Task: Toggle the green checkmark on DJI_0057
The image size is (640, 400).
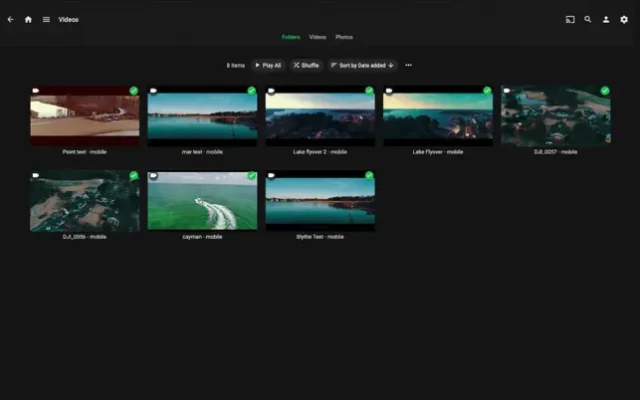Action: (x=605, y=91)
